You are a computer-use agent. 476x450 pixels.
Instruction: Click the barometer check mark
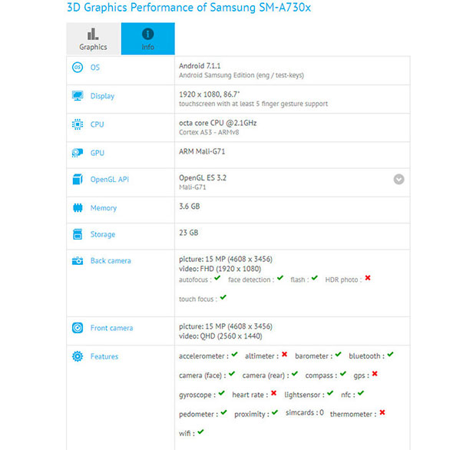click(338, 354)
